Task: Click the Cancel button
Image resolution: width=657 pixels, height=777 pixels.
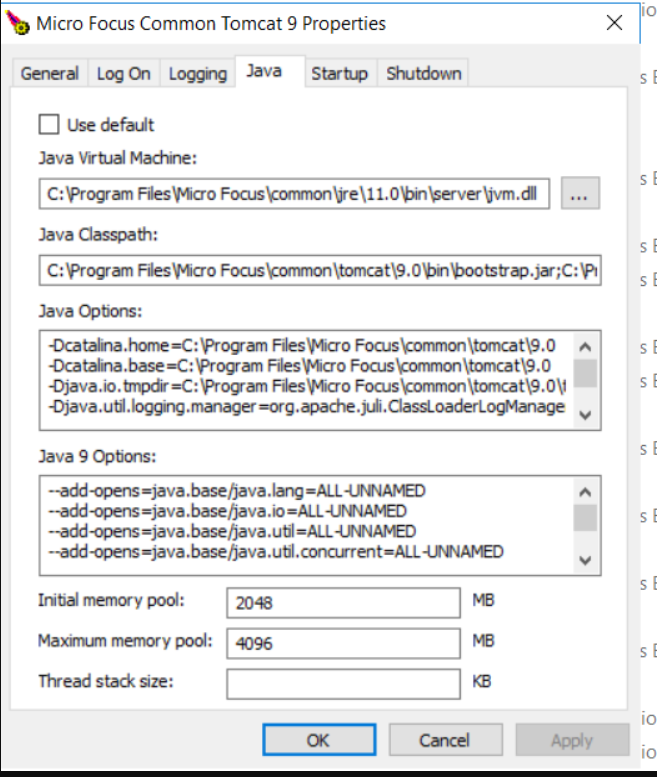Action: 444,740
